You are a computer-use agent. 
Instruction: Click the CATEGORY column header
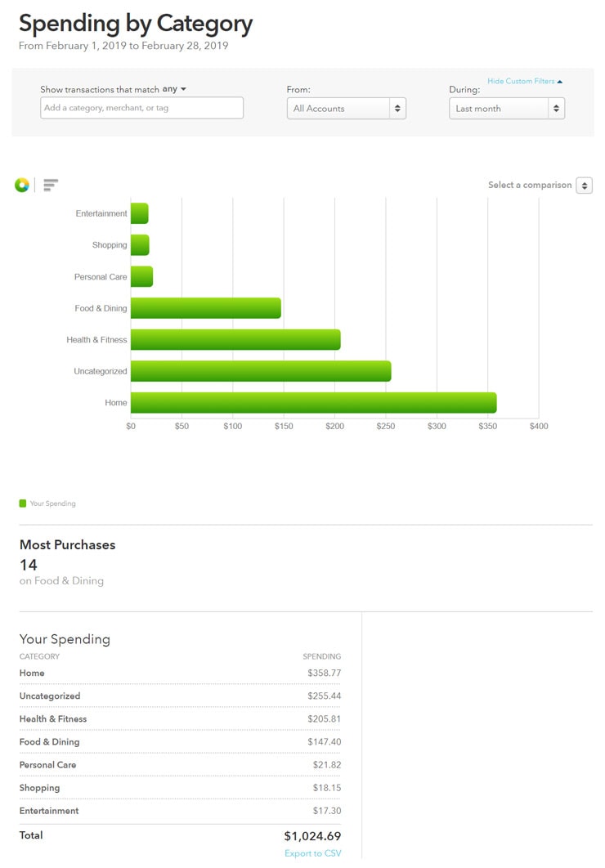(x=39, y=656)
